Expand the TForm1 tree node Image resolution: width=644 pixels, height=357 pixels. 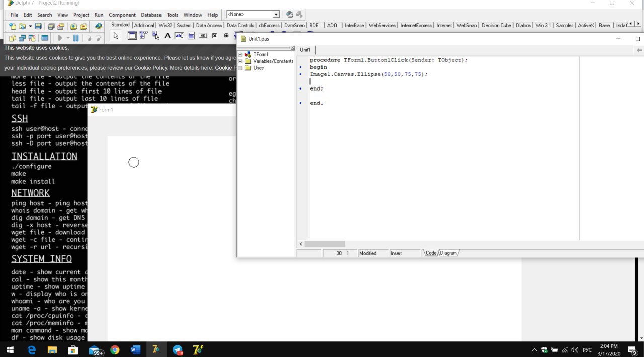pyautogui.click(x=240, y=54)
